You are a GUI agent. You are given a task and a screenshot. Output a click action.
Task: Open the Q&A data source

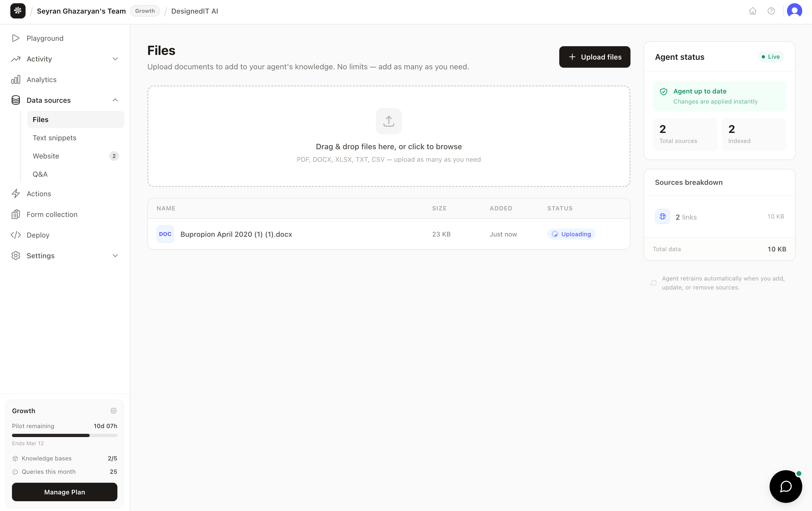[x=40, y=175]
